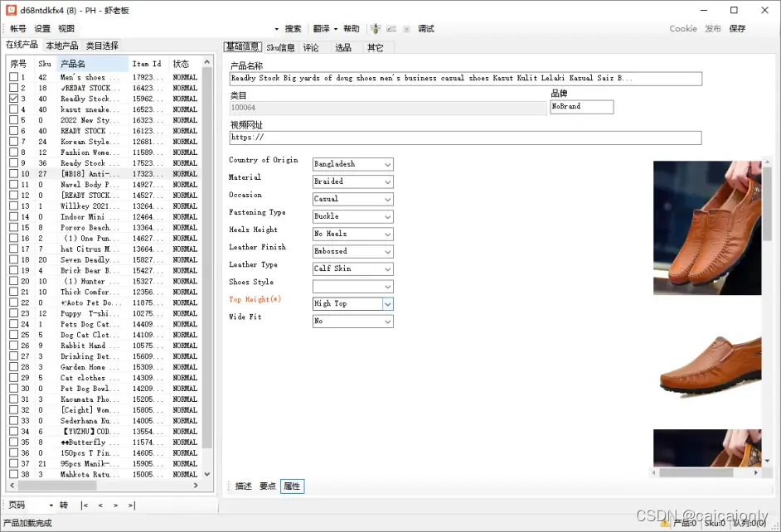Click the image panel scroll-down arrow

[x=767, y=461]
